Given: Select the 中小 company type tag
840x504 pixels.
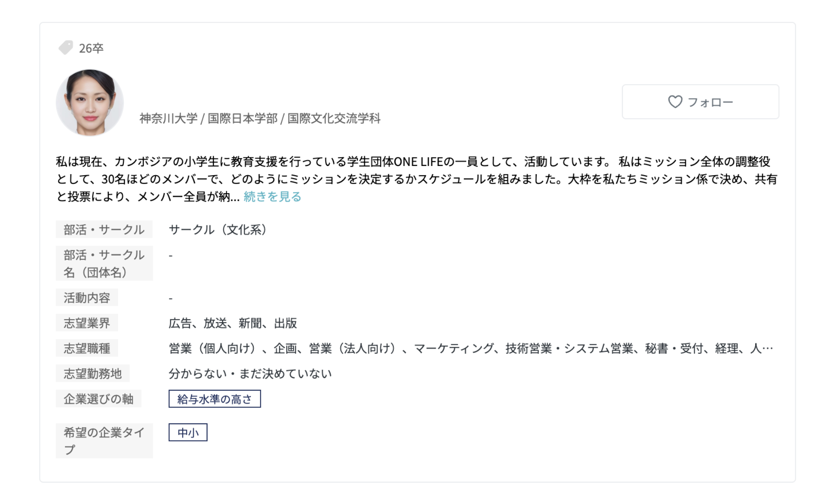Looking at the screenshot, I should (188, 433).
